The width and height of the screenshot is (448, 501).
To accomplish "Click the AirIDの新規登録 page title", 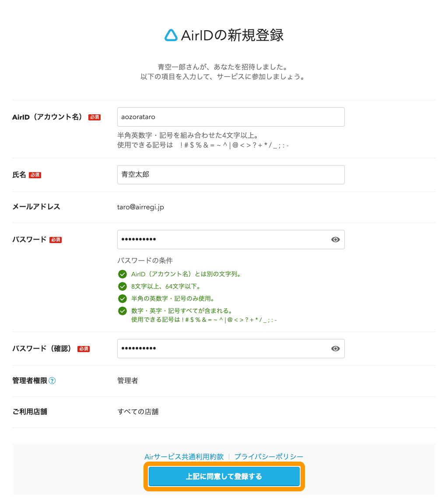I will (232, 35).
